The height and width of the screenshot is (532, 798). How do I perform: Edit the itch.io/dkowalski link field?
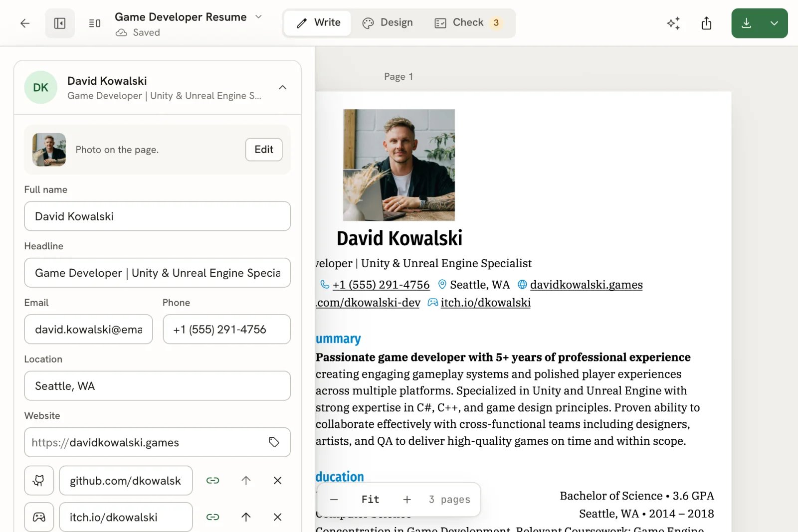126,517
